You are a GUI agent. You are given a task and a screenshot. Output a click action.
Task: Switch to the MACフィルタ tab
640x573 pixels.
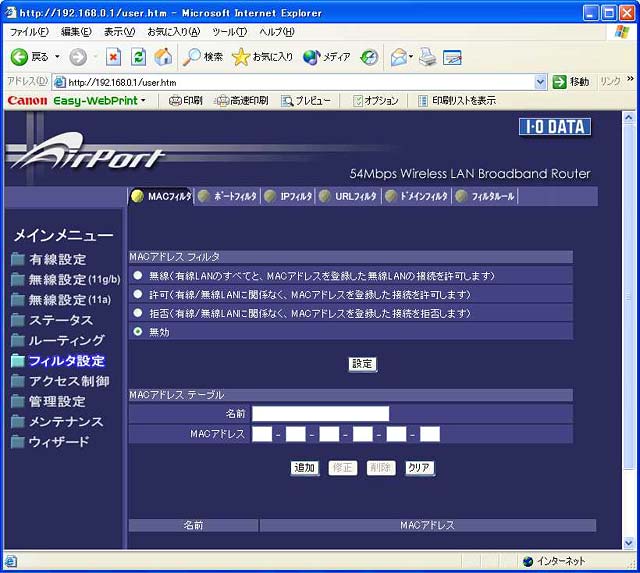(x=161, y=196)
